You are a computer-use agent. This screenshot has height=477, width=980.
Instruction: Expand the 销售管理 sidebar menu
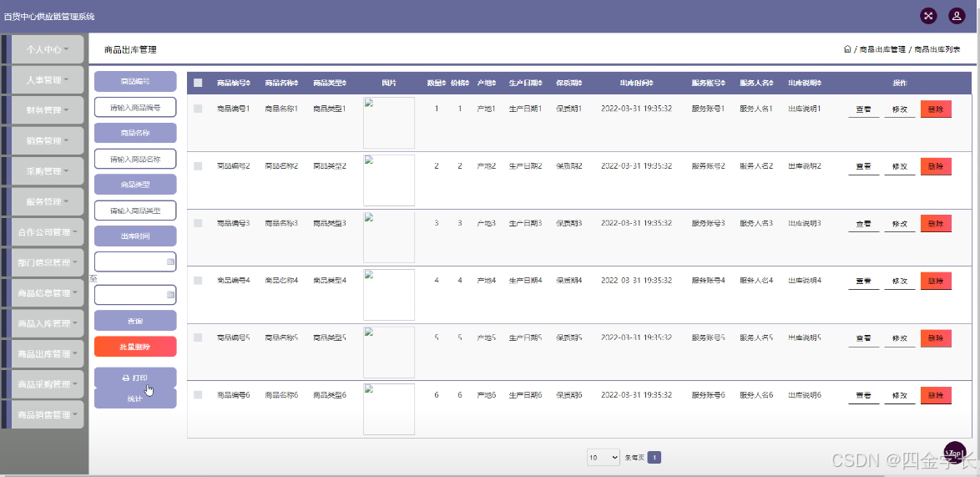click(48, 140)
